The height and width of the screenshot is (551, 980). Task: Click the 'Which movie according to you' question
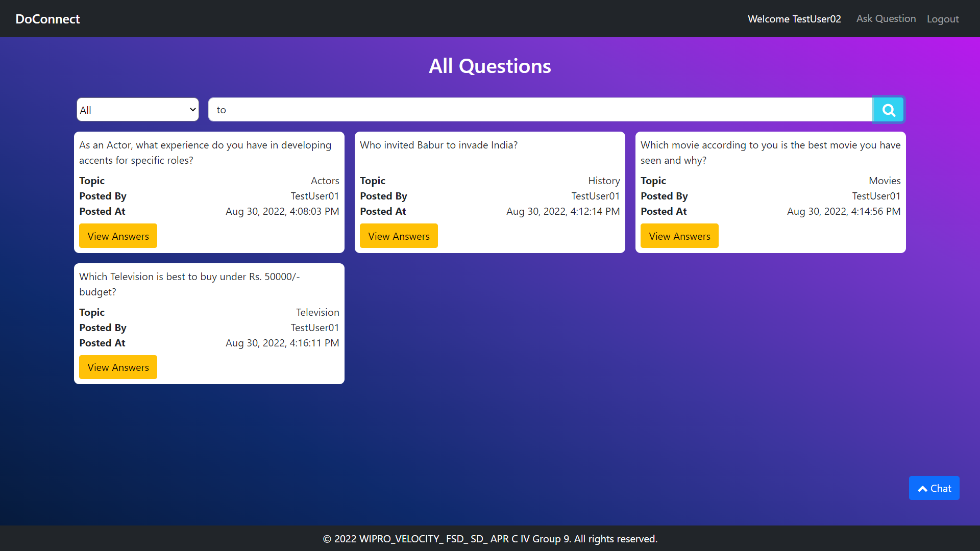click(770, 152)
